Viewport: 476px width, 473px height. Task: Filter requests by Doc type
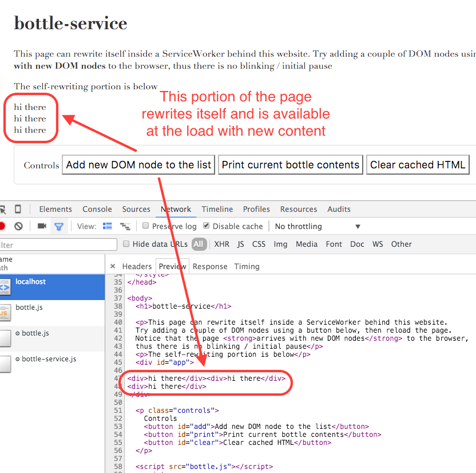point(358,244)
